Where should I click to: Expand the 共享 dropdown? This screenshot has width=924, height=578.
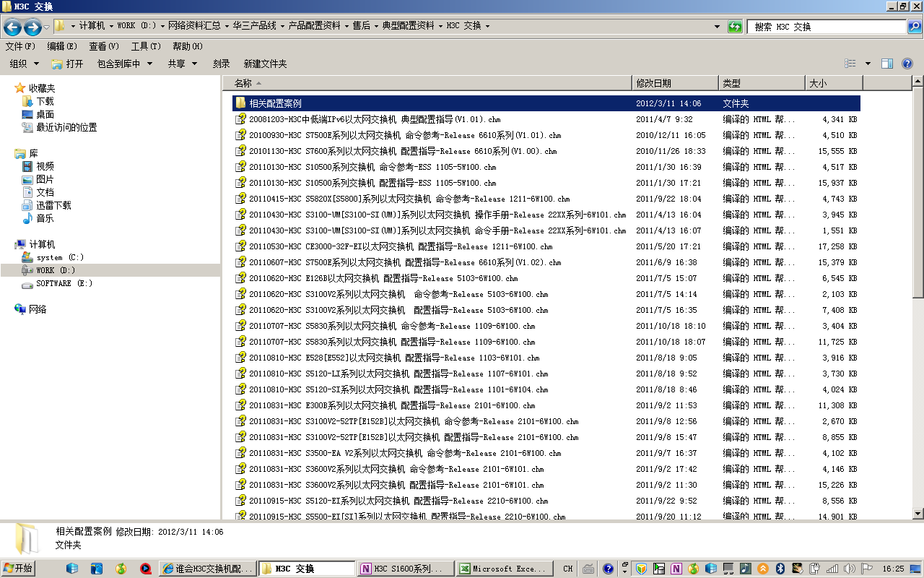click(x=183, y=64)
